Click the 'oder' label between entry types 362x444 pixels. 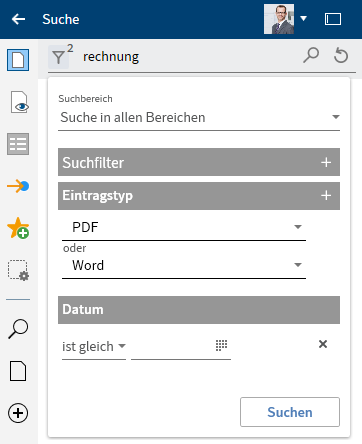[x=75, y=248]
